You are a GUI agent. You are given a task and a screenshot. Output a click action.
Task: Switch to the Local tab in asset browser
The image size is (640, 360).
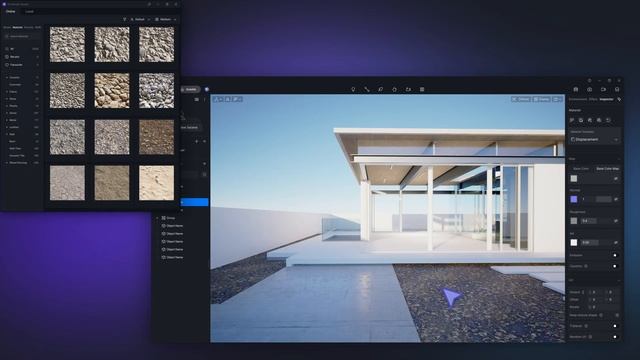(x=29, y=11)
